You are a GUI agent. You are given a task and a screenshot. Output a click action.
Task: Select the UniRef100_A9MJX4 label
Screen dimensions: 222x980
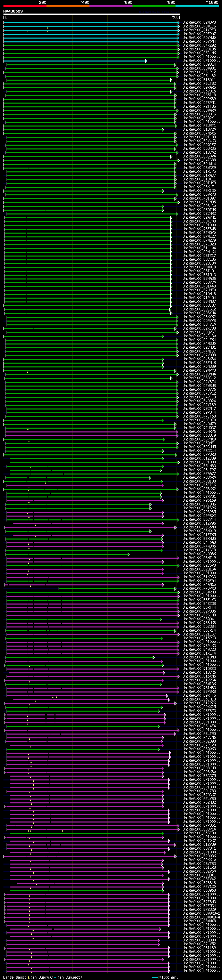pos(199,252)
